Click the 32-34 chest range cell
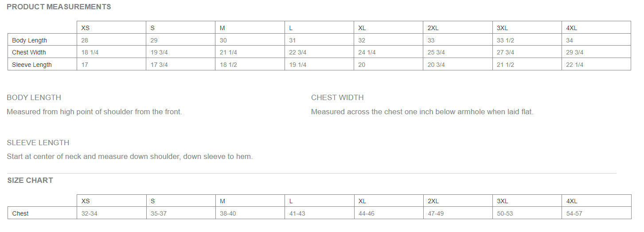The width and height of the screenshot is (644, 232). [90, 213]
